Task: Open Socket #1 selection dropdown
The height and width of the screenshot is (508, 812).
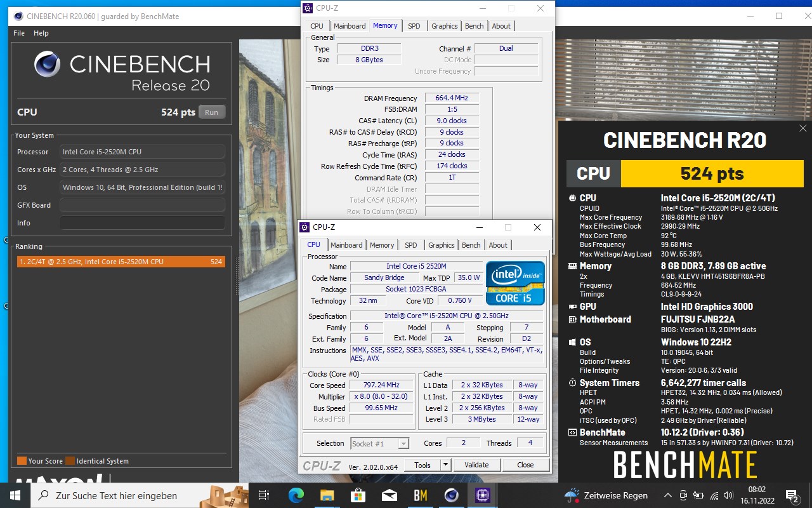Action: (379, 443)
